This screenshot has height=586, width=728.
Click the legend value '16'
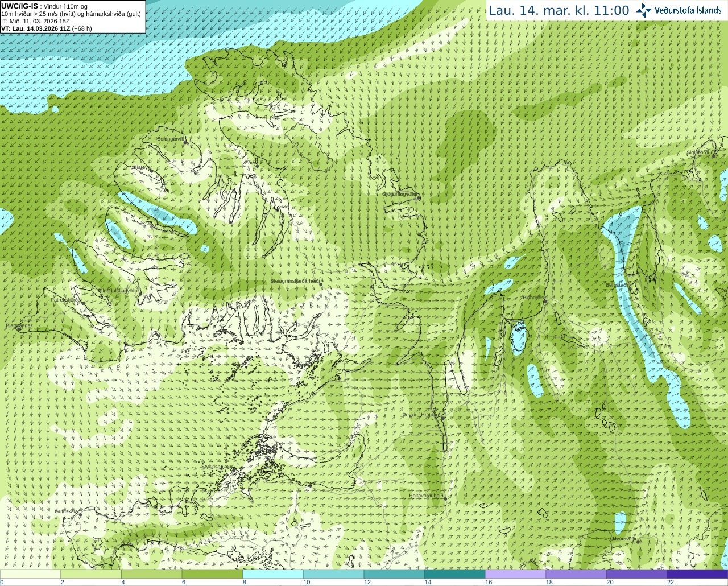488,582
